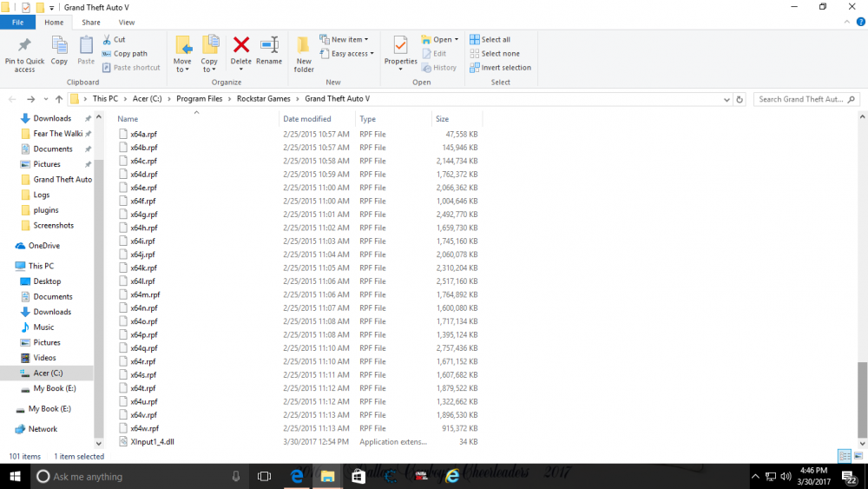This screenshot has height=489, width=868.
Task: Open Music in the navigation pane
Action: tap(43, 327)
